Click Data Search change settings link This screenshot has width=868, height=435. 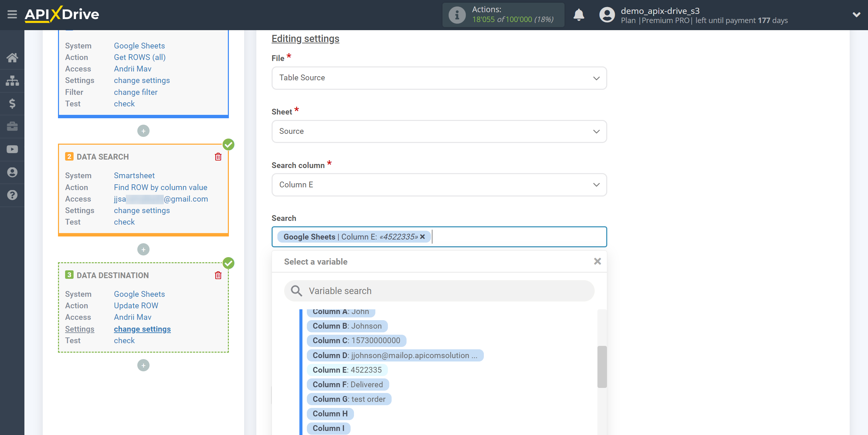point(142,210)
